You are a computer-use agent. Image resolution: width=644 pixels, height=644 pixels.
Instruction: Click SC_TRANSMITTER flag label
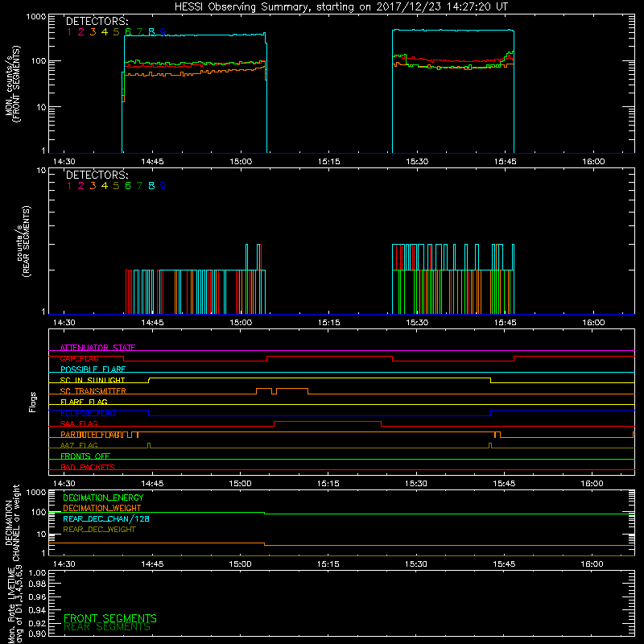click(x=93, y=391)
